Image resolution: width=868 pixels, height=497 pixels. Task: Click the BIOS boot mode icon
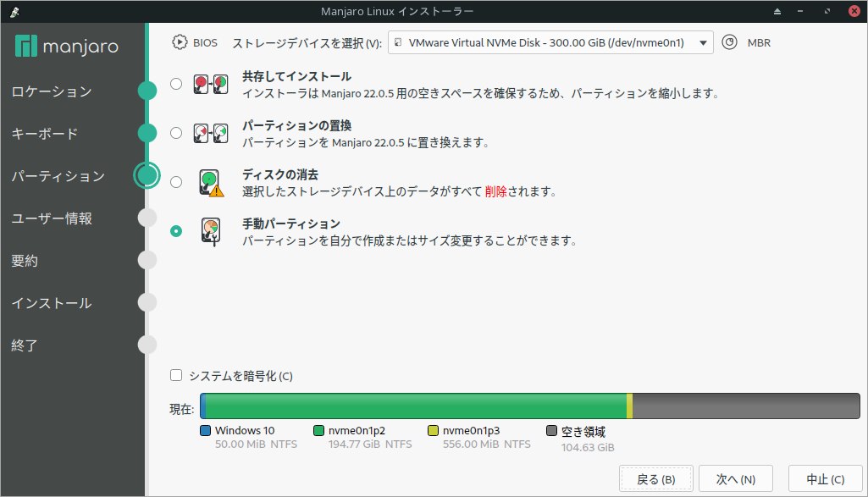click(179, 41)
